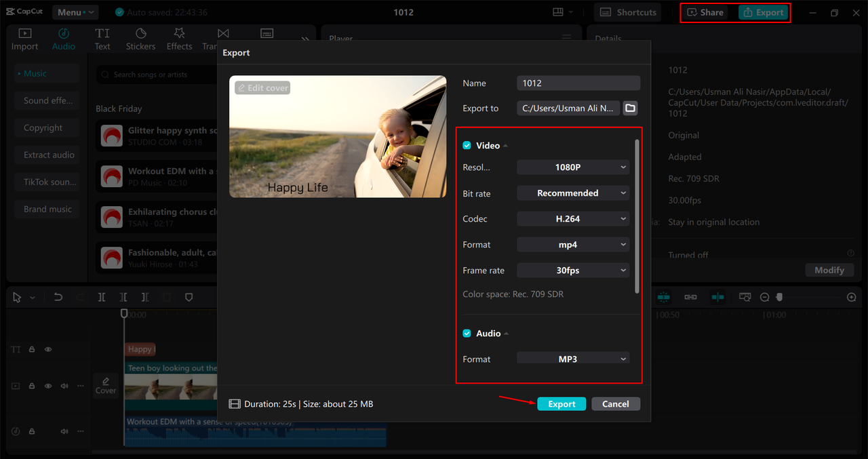
Task: Click Edit cover on thumbnail
Action: click(x=262, y=88)
